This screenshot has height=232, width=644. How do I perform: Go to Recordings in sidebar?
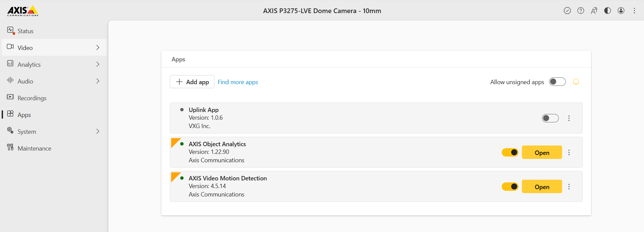[32, 98]
